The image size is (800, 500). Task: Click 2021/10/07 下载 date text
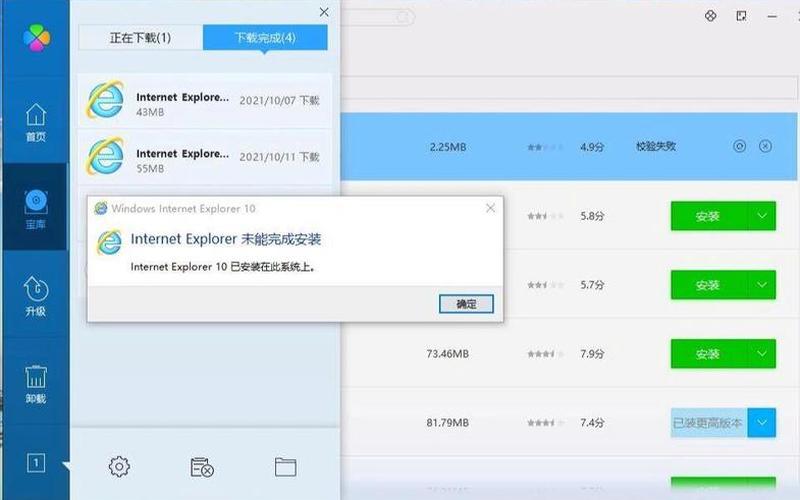(x=280, y=101)
